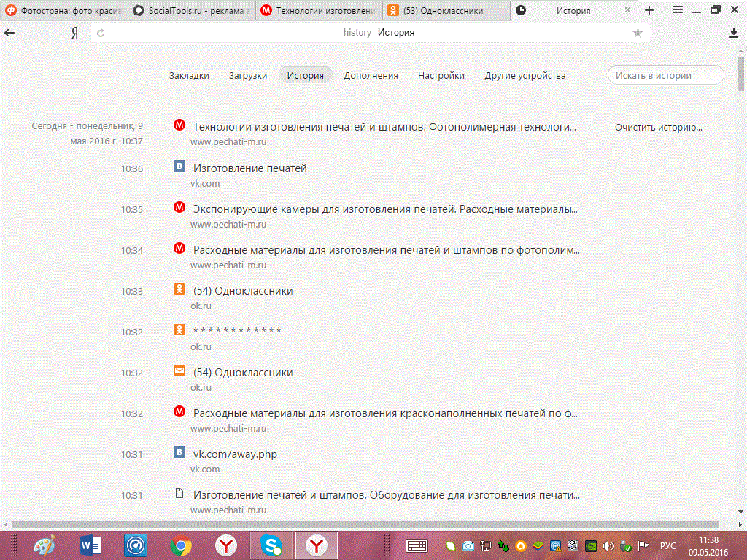Open the РУС language switcher in the tray

[x=667, y=545]
